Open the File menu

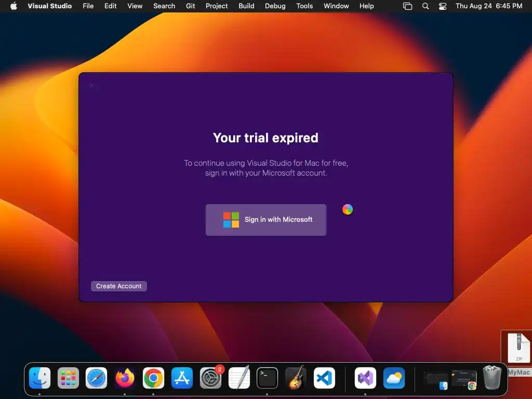(88, 6)
